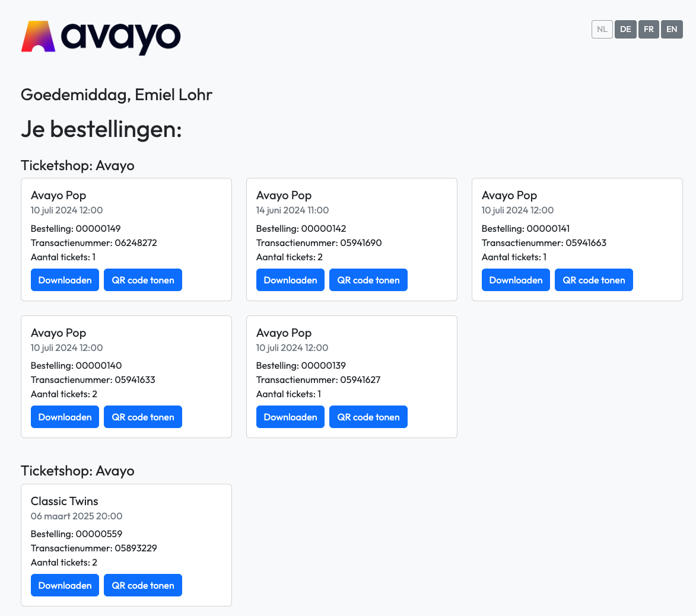Switch language to NL

602,29
